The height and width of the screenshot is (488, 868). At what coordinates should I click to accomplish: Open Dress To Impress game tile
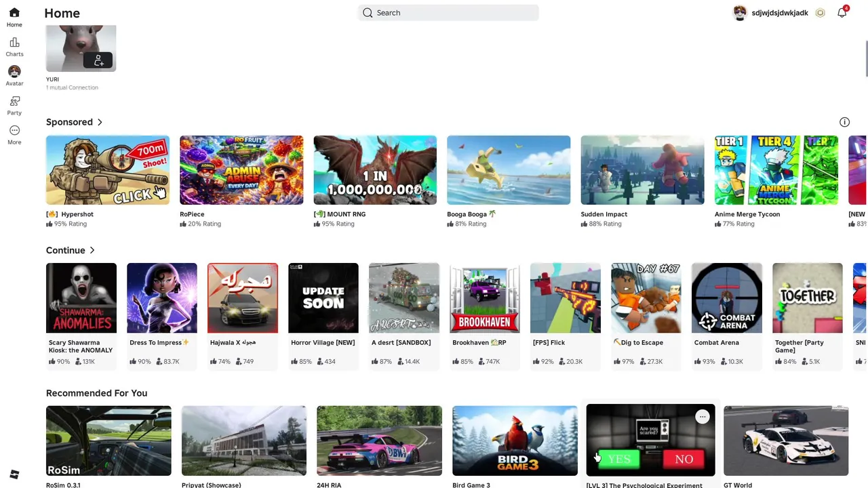pos(162,316)
